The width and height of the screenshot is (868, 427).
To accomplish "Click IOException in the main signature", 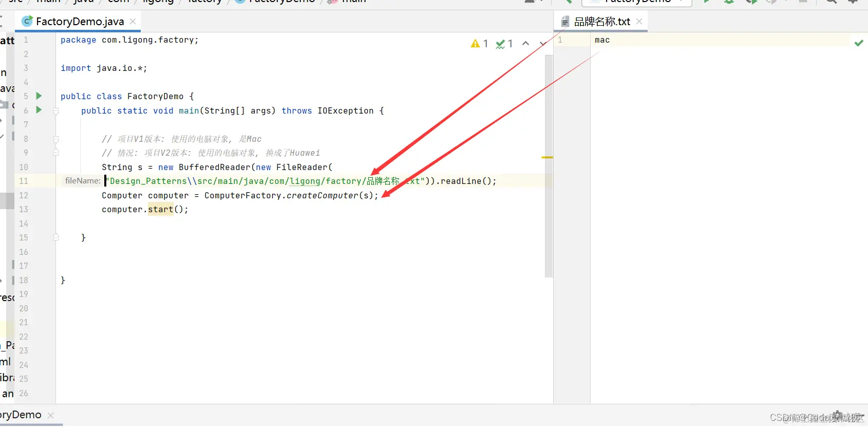I will click(345, 111).
